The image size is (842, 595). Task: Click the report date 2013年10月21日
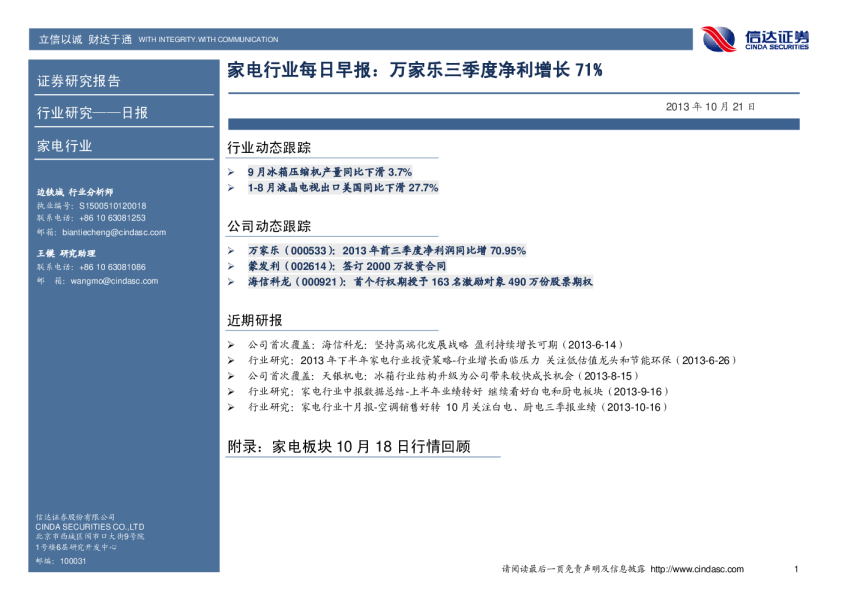click(710, 106)
